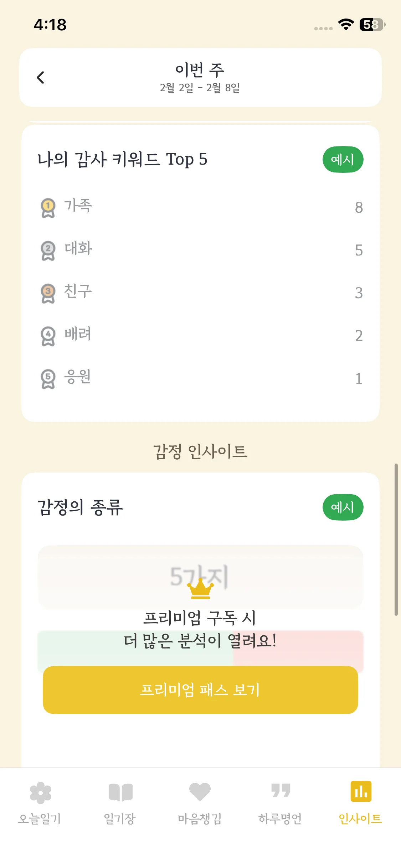
Task: Open the quote icon 하루명언 tab
Action: pyautogui.click(x=281, y=791)
